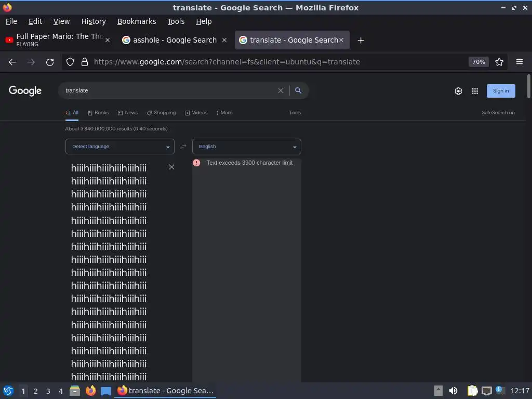This screenshot has width=532, height=399.
Task: Swap translation languages arrows icon
Action: pos(183,147)
